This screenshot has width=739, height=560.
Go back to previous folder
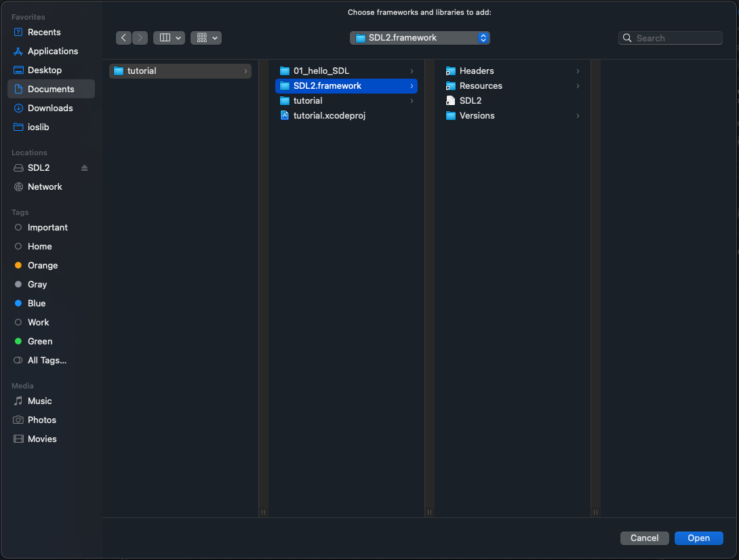123,38
